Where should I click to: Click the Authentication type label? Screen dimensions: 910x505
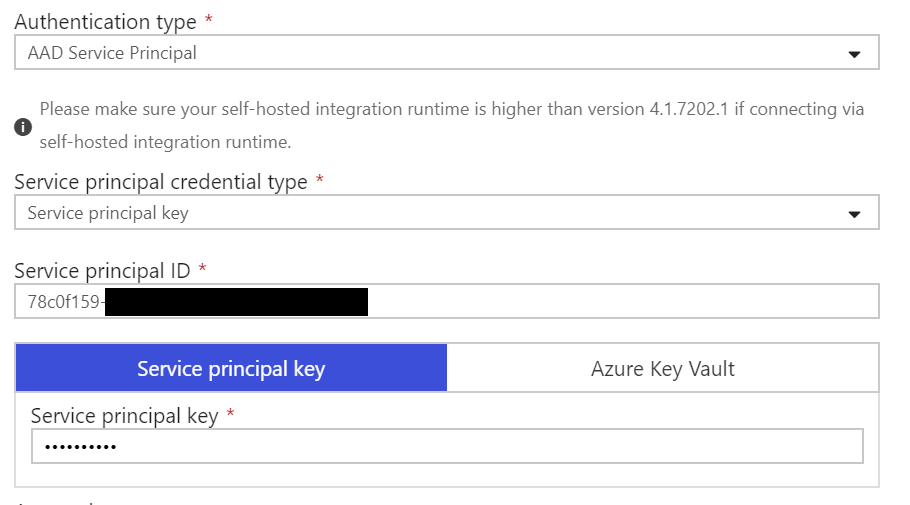tap(106, 22)
